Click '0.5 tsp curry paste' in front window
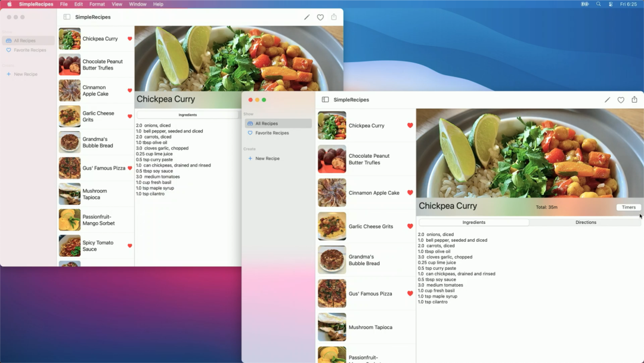This screenshot has height=363, width=644. (436, 268)
